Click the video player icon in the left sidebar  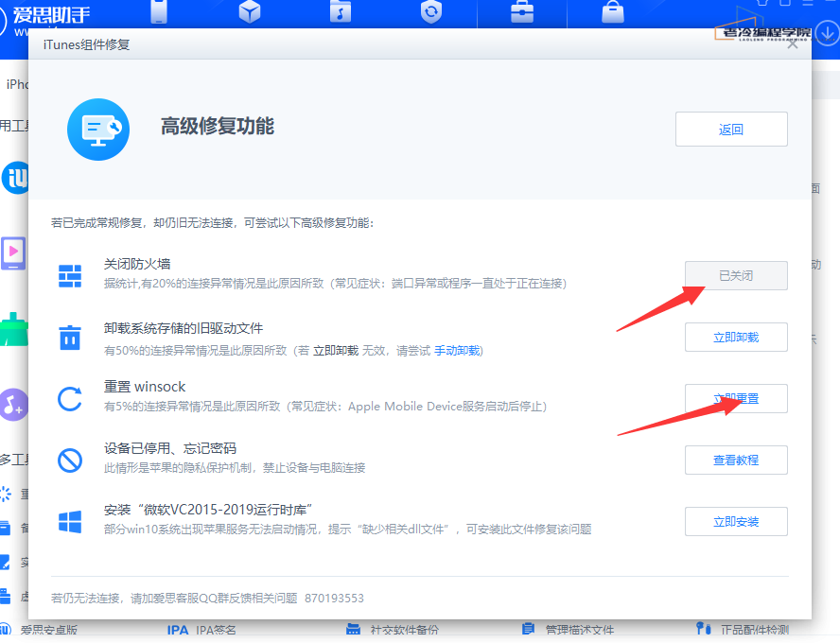[x=13, y=252]
